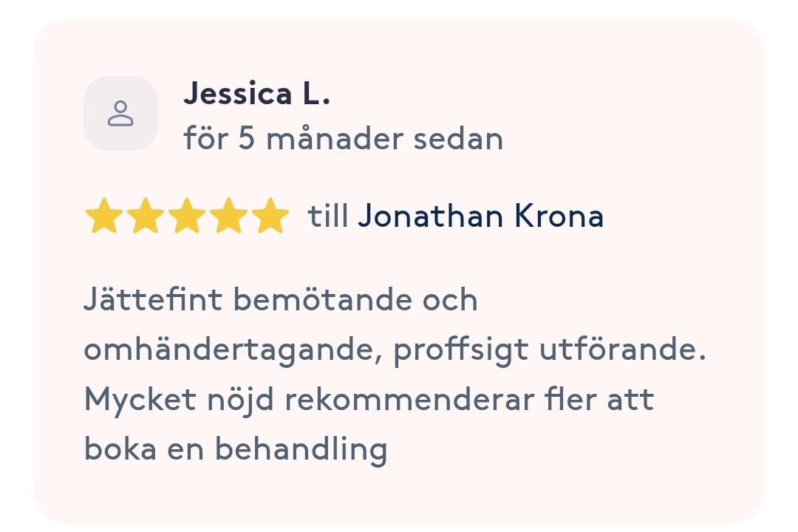
Task: Click the third (middle) rating star
Action: point(186,216)
